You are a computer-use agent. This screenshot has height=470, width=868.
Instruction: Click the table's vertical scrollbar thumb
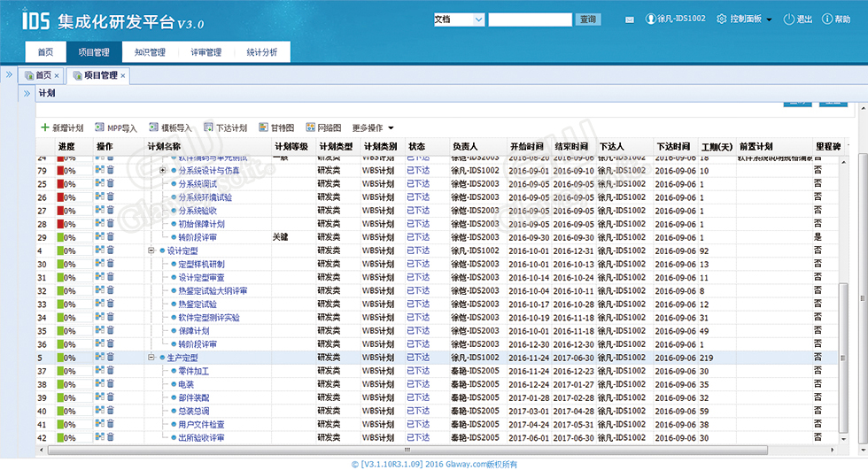pos(843,358)
